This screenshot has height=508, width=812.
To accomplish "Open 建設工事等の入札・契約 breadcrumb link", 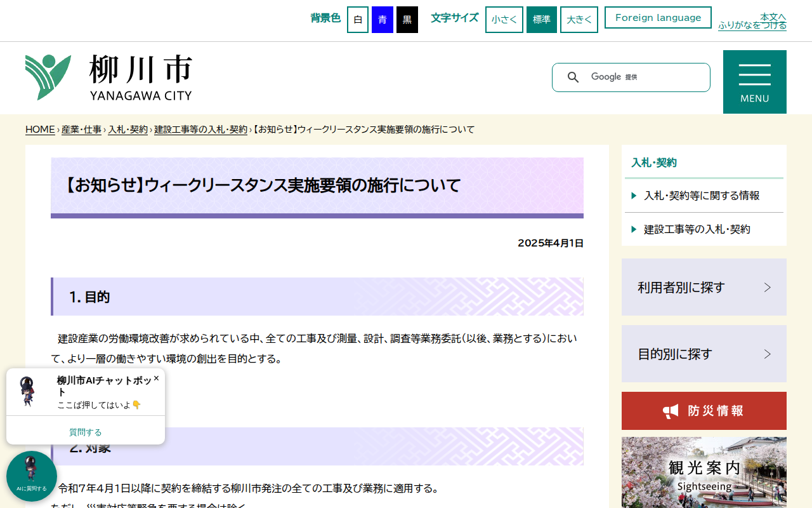I will click(x=200, y=130).
